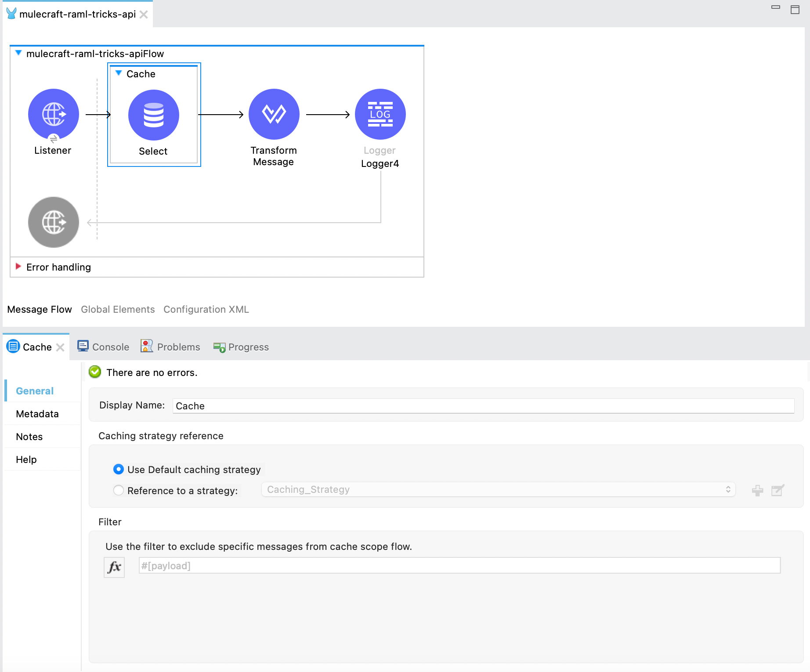Click the gray HTTP response icon
810x672 pixels.
click(x=54, y=222)
